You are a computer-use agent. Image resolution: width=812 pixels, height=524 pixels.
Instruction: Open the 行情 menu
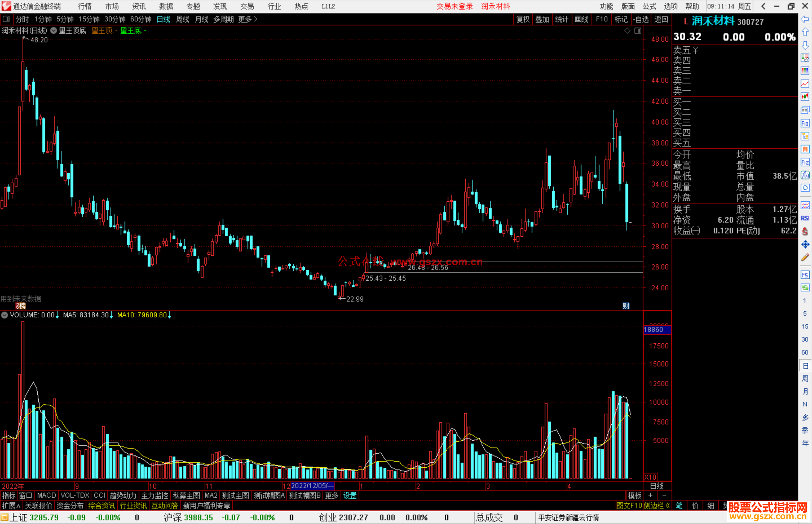point(85,6)
